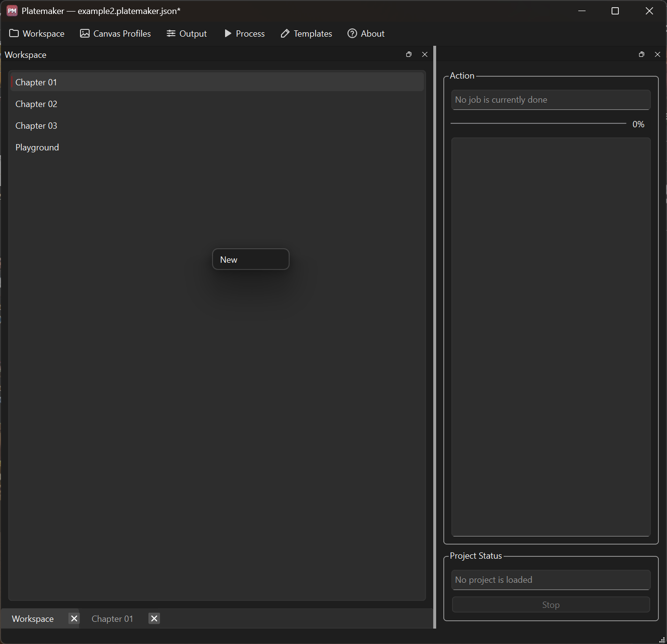The height and width of the screenshot is (644, 667).
Task: Open the Workspace menu
Action: pos(37,33)
